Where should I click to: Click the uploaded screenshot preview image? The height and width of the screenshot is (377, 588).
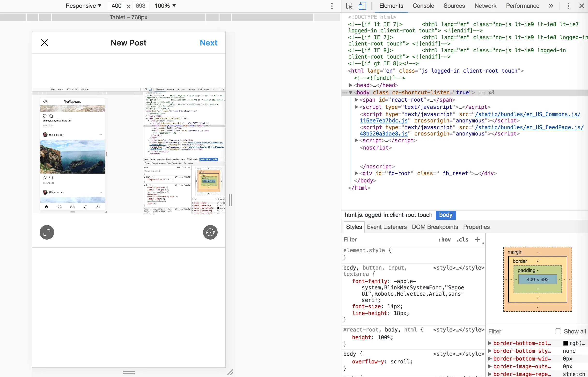pyautogui.click(x=128, y=150)
